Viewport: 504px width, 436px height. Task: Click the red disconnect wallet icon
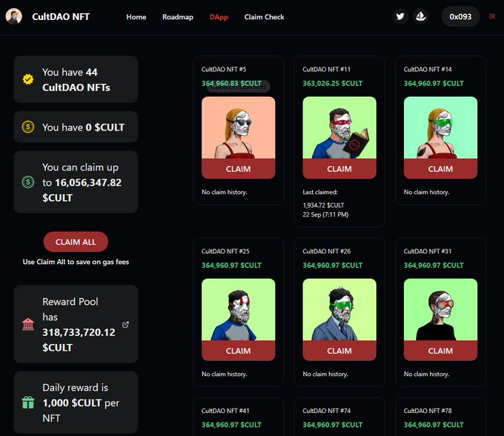click(492, 16)
